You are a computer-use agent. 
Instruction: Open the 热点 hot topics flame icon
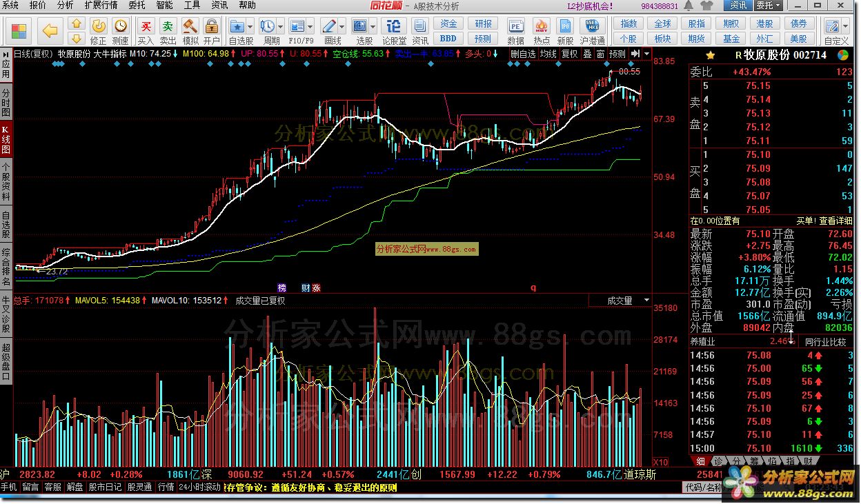point(542,31)
